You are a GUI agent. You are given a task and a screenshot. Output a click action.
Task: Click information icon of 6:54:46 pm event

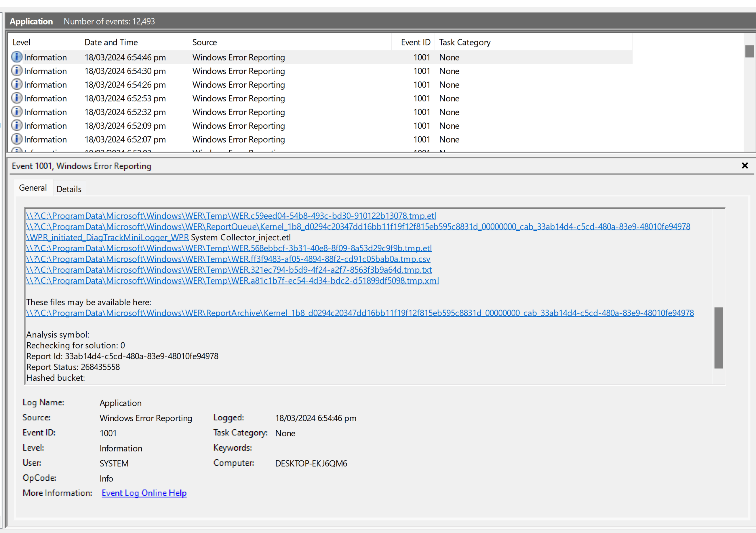(16, 57)
